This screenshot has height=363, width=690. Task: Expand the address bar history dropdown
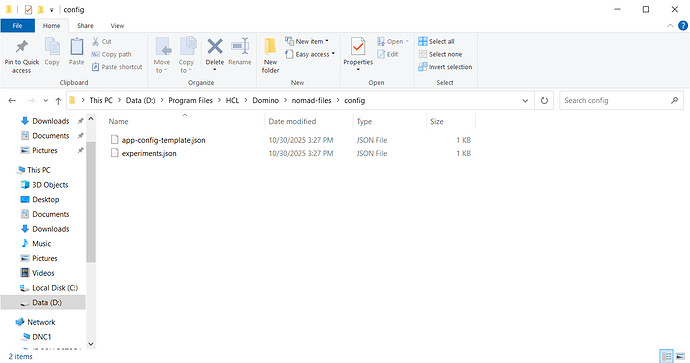tap(525, 100)
